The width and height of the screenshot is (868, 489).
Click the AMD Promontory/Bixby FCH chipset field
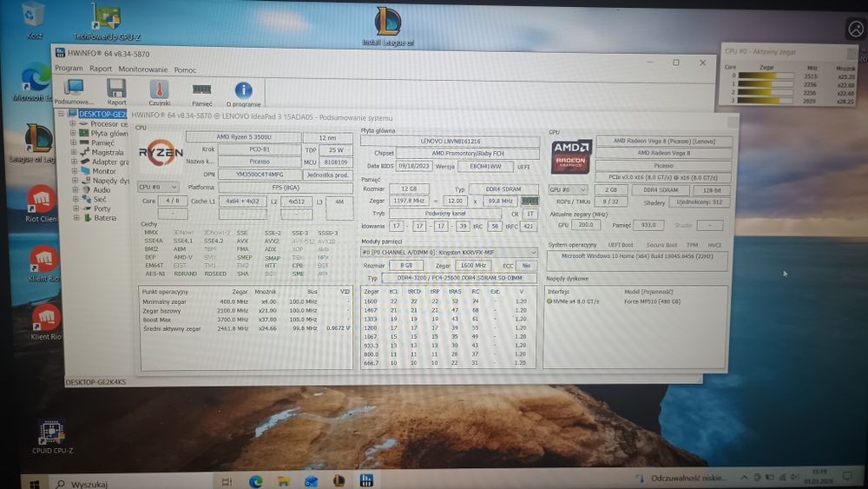pyautogui.click(x=467, y=154)
